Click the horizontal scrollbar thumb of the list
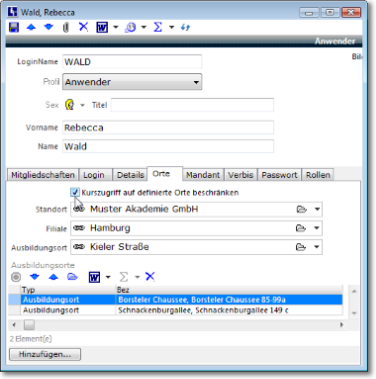 (29, 324)
